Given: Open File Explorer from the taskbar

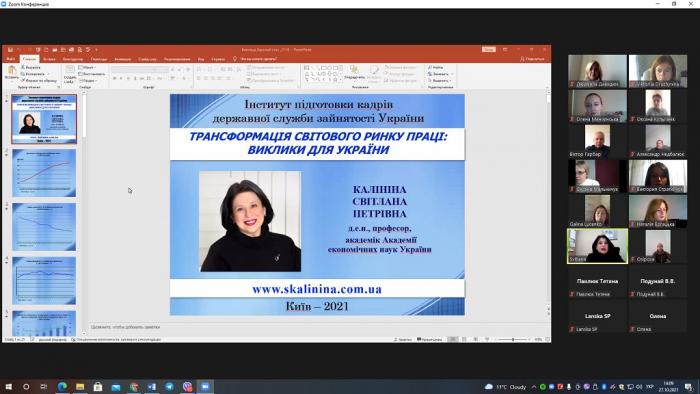Looking at the screenshot, I should pyautogui.click(x=80, y=386).
